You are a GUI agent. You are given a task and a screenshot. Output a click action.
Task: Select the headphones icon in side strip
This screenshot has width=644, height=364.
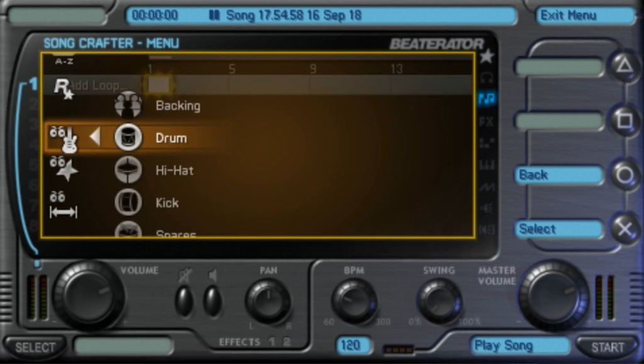click(x=487, y=77)
